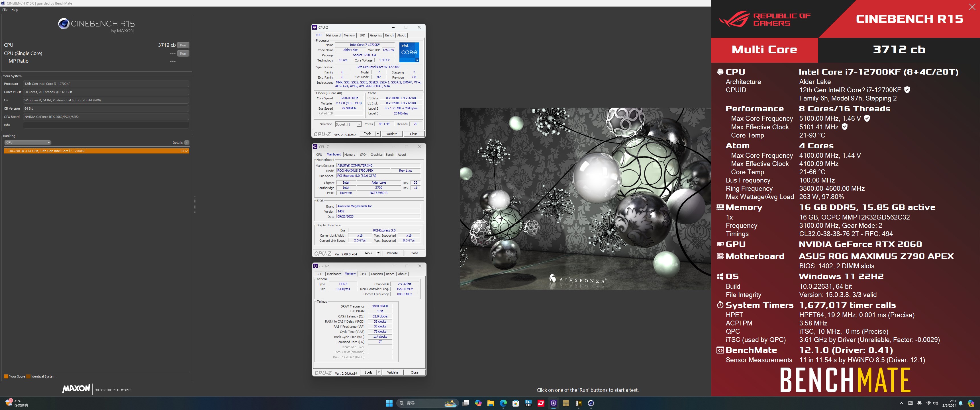Viewport: 980px width, 410px height.
Task: Open Tools dropdown arrow in Mainboard CPU-Z
Action: pos(379,253)
